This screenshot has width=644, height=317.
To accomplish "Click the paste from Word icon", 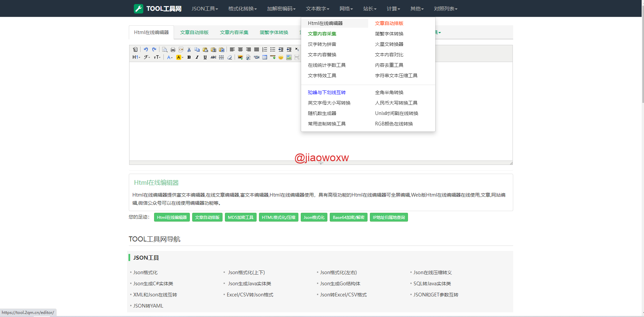I will point(222,50).
